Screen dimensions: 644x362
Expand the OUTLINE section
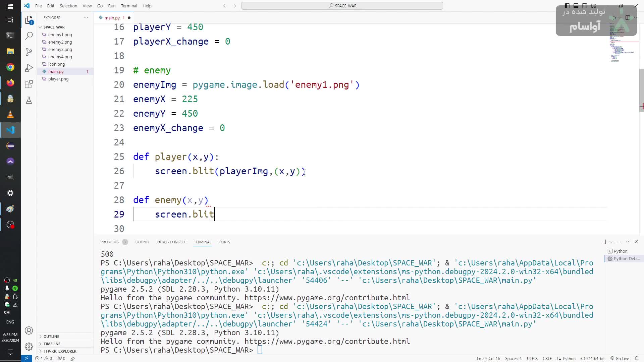[x=51, y=336]
